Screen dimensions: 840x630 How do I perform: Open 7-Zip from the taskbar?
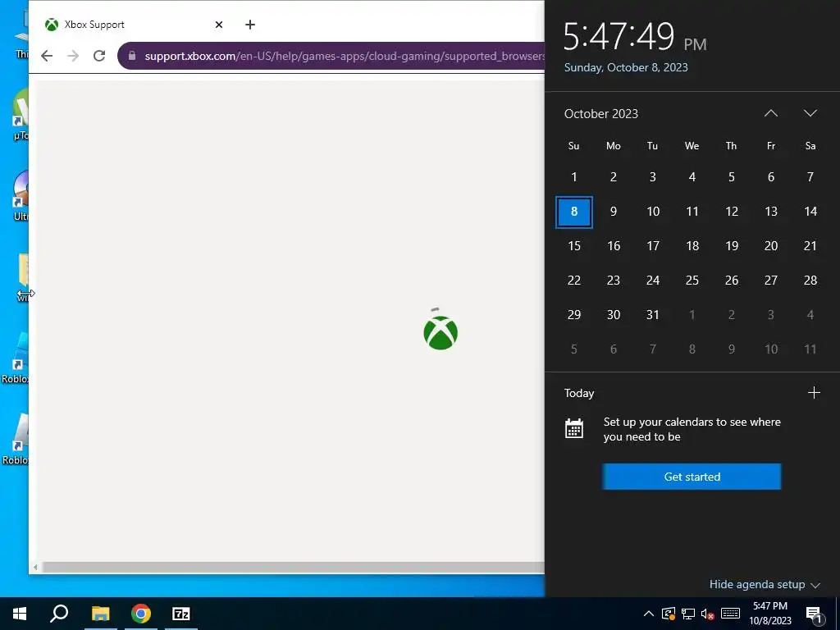coord(181,614)
